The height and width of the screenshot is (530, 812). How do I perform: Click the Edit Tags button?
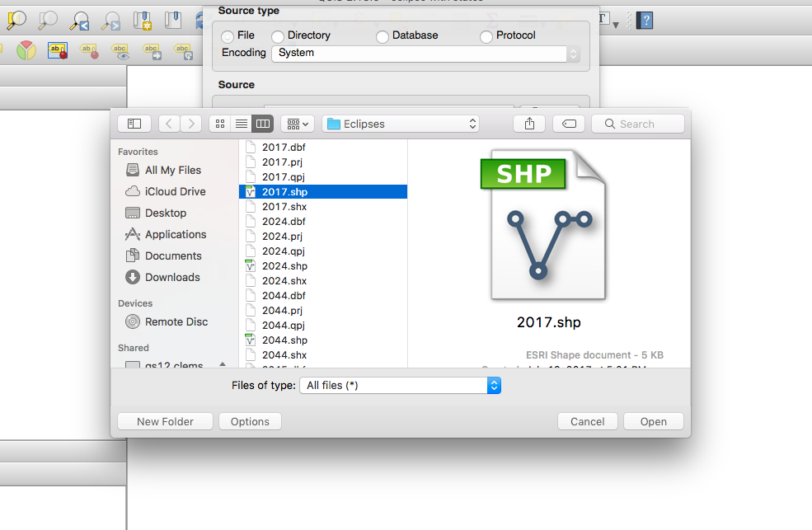pyautogui.click(x=569, y=124)
